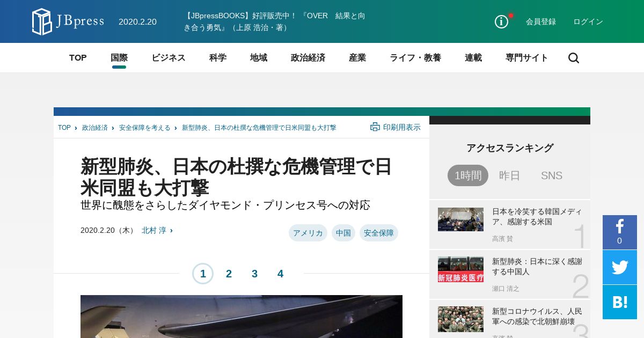Screen dimensions: 644x338
Task: Open the 産業 navigation menu item
Action: [357, 58]
